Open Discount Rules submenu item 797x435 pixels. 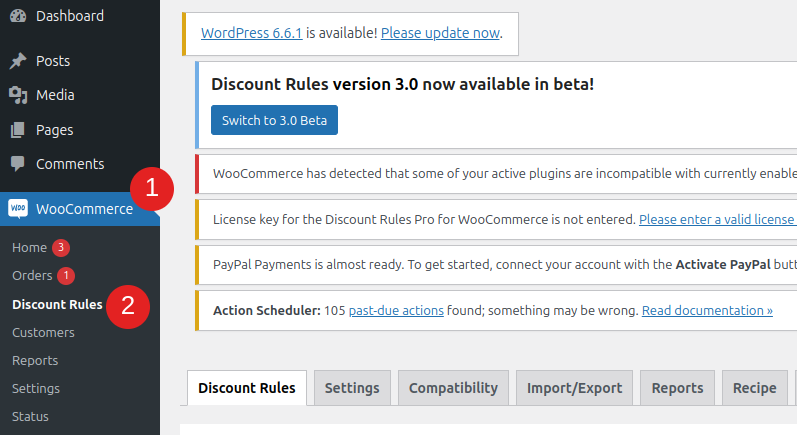57,304
